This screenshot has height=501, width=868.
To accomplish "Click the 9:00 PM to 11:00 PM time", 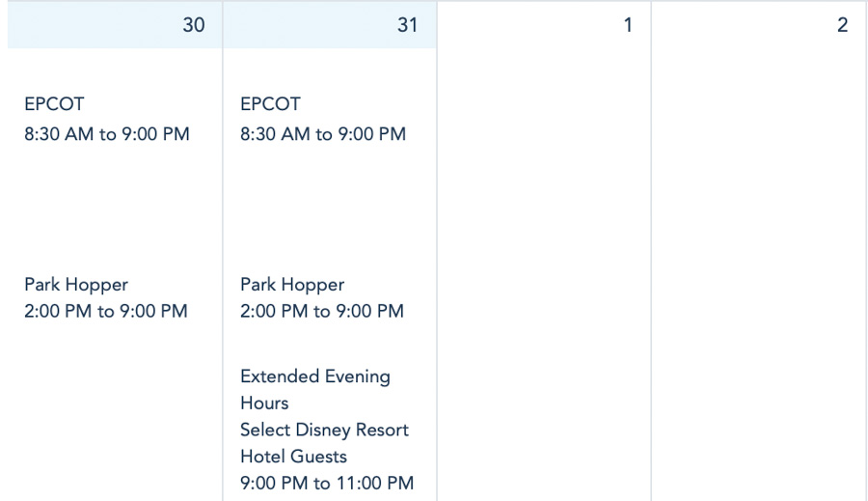I will (x=327, y=483).
